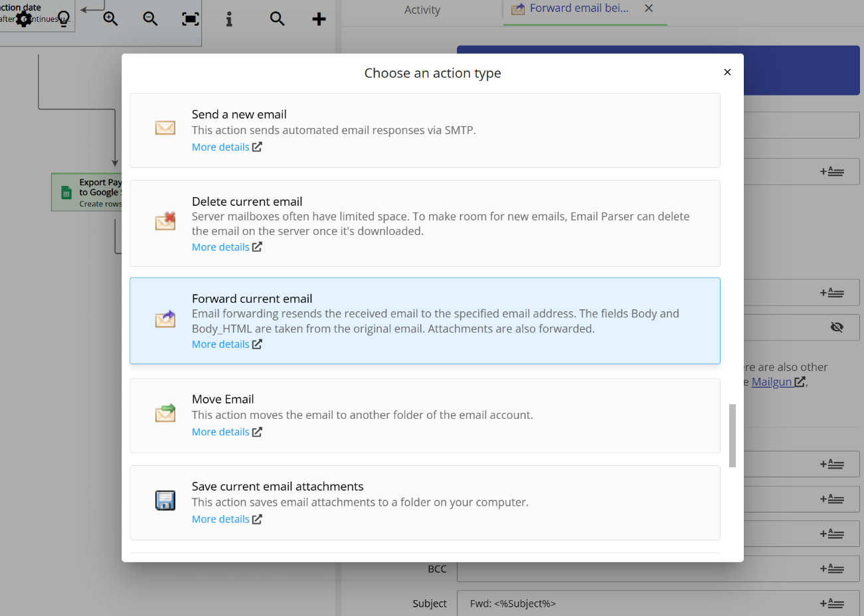Screen dimensions: 864x616
Task: Switch to the Activity tab
Action: click(x=423, y=10)
